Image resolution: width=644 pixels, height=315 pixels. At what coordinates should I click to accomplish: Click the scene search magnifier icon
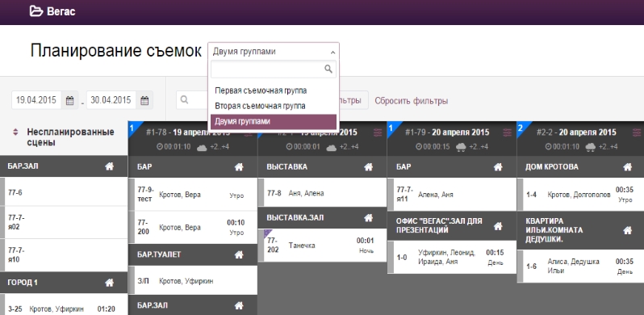point(185,100)
